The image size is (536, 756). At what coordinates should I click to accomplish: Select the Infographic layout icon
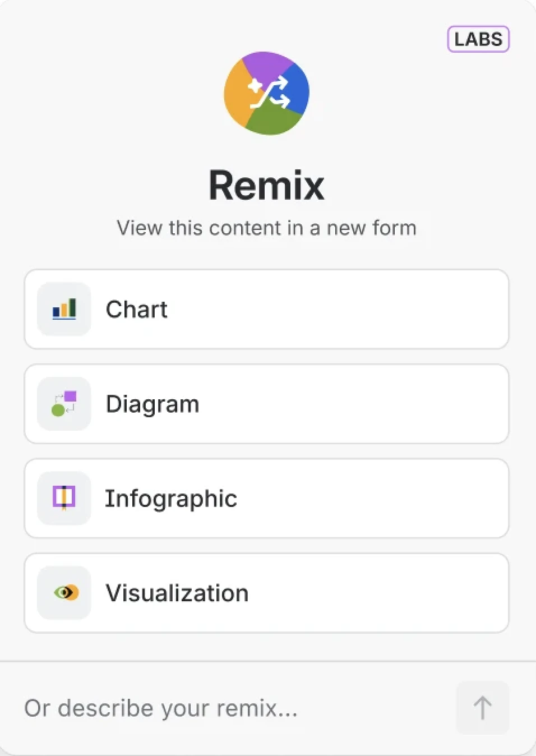(x=63, y=498)
